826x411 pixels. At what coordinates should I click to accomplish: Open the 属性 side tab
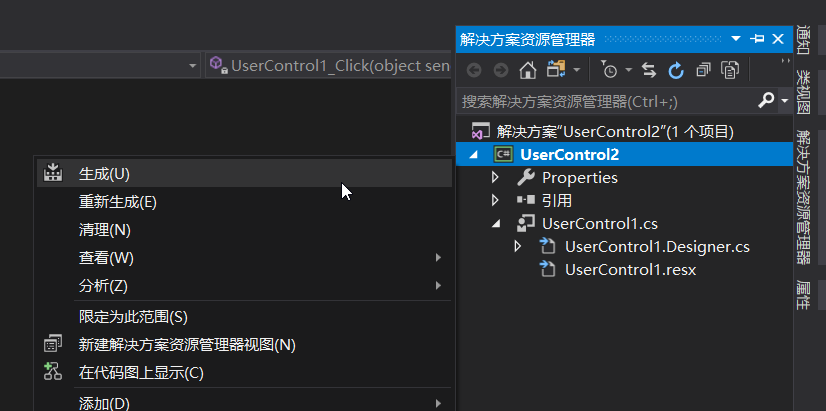[x=803, y=294]
